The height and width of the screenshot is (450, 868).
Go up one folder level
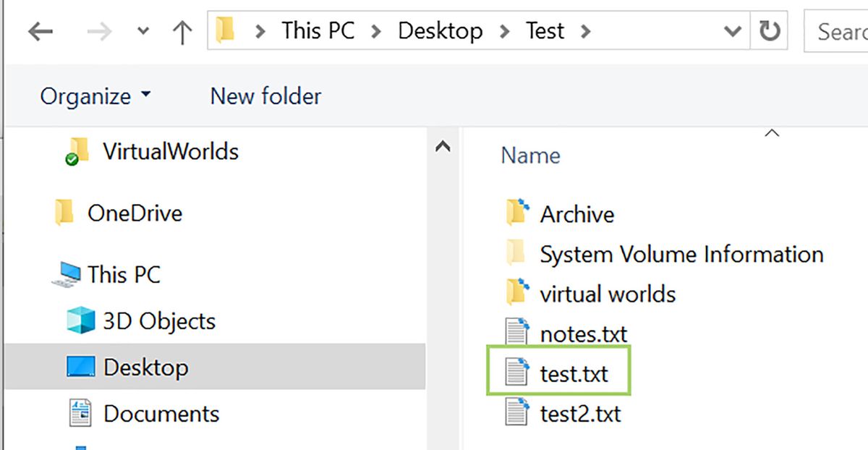tap(182, 30)
